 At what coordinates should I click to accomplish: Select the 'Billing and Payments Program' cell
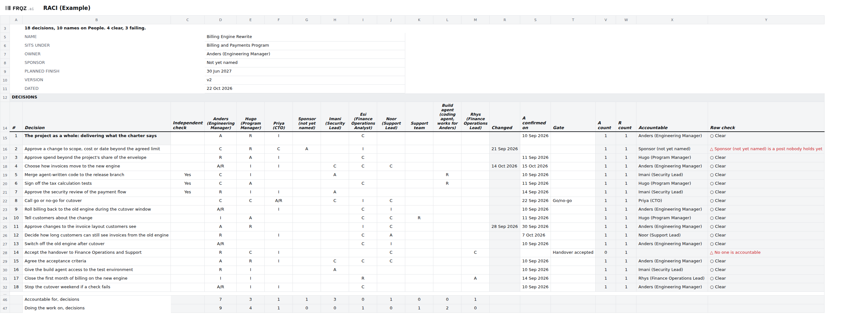point(305,45)
